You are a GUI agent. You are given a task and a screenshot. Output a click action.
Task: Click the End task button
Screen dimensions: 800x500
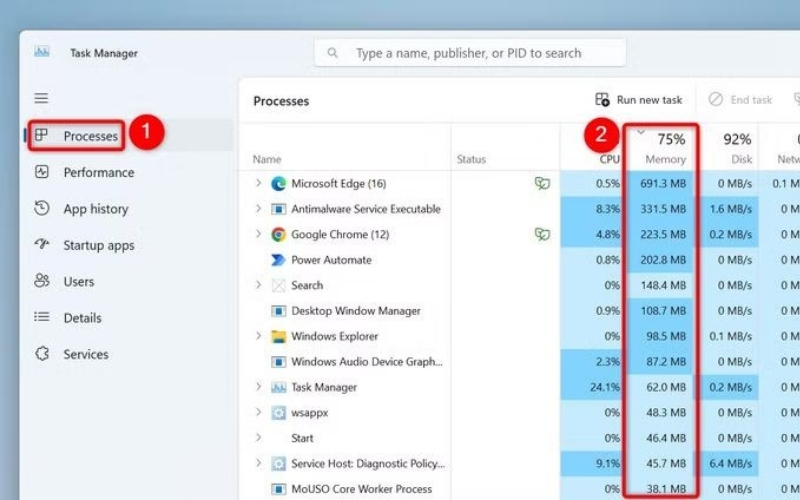pyautogui.click(x=740, y=100)
